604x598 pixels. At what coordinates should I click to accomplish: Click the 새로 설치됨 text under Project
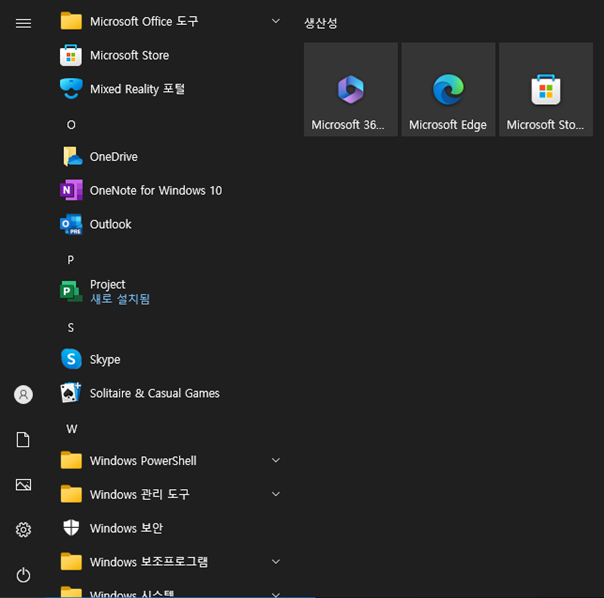coord(120,299)
